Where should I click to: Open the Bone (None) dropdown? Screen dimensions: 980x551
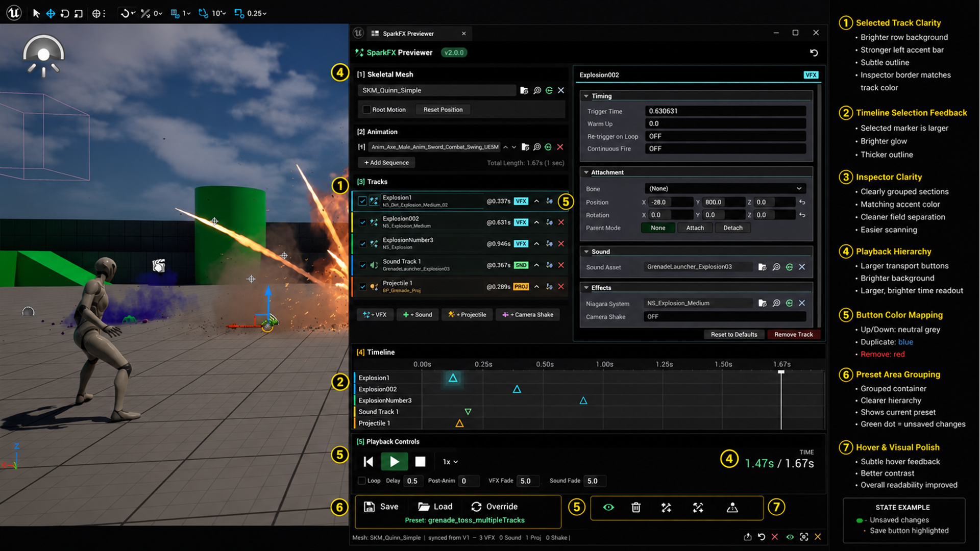tap(725, 189)
